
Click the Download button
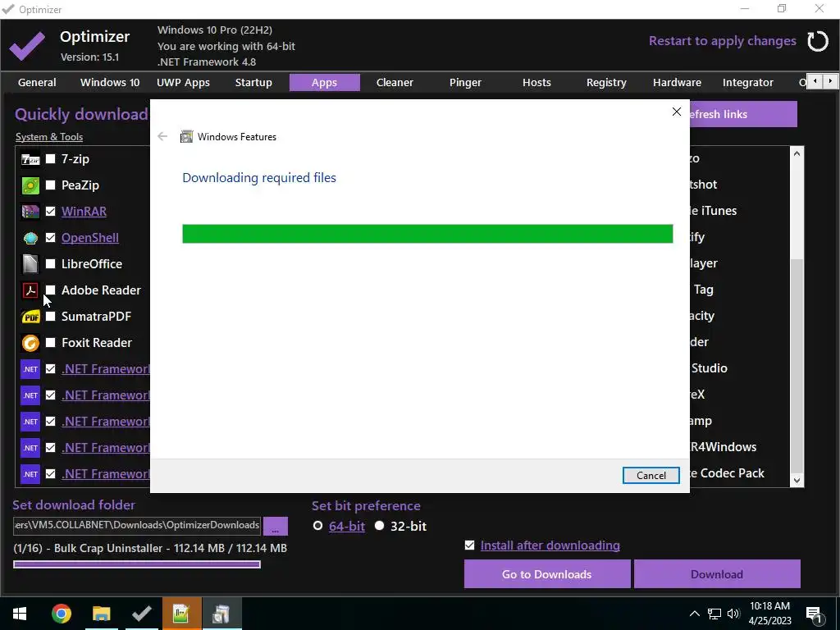pyautogui.click(x=717, y=574)
